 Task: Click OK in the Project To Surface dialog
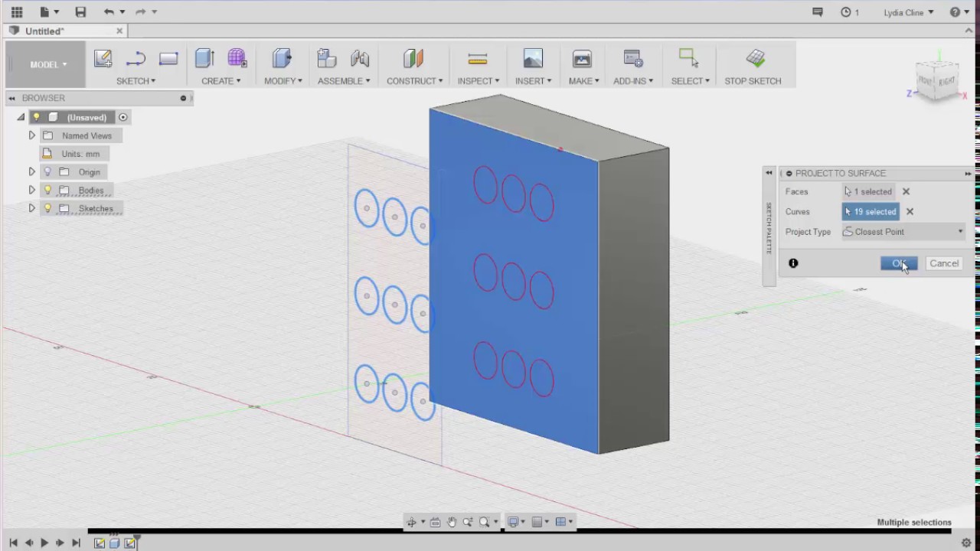click(x=899, y=262)
